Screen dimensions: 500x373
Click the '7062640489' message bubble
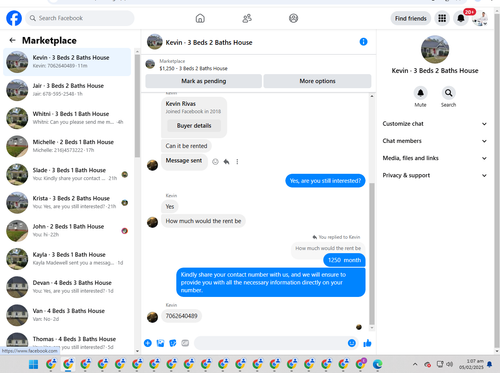[182, 316]
